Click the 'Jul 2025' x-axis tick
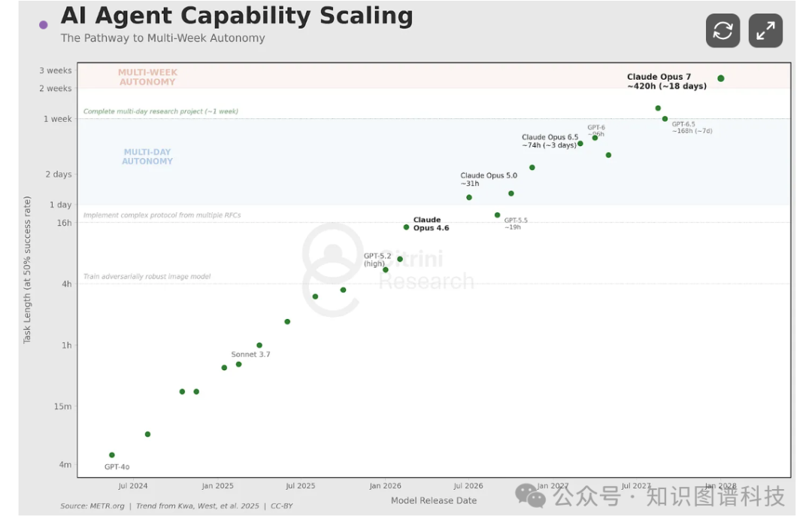 click(x=300, y=486)
